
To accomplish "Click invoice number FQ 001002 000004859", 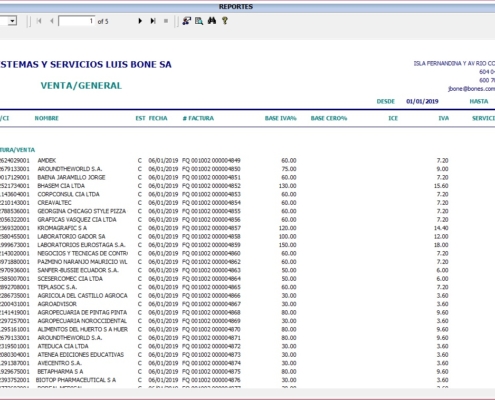I will coord(211,245).
